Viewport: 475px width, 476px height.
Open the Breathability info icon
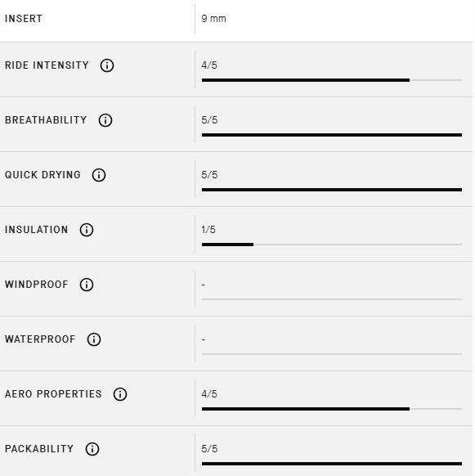coord(105,120)
